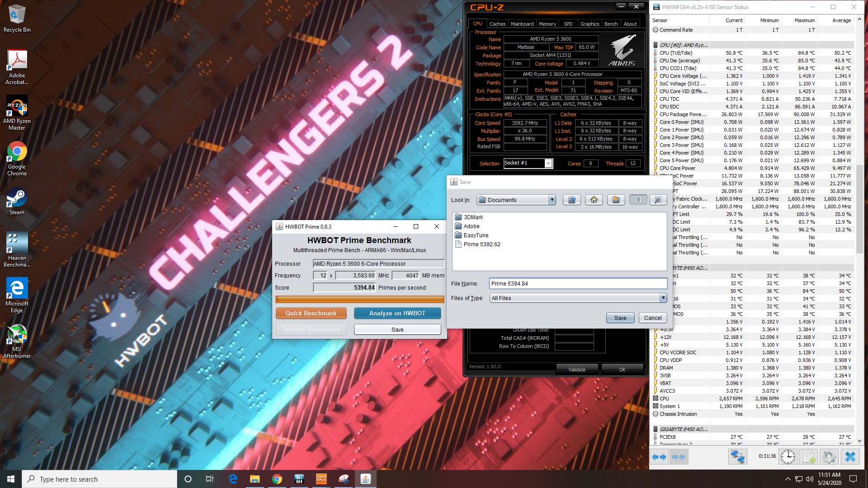Viewport: 868px width, 488px height.
Task: Click the taskbar search box
Action: (99, 479)
